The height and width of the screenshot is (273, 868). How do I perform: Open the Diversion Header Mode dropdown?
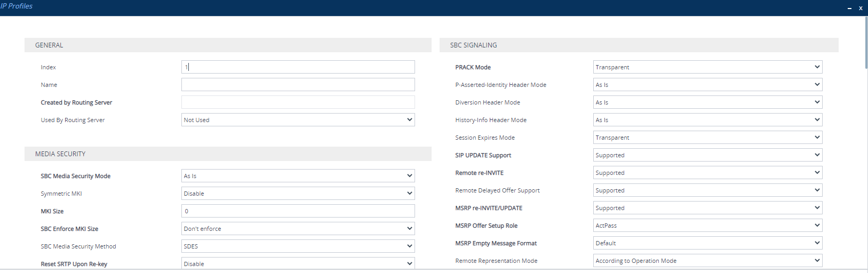(707, 102)
